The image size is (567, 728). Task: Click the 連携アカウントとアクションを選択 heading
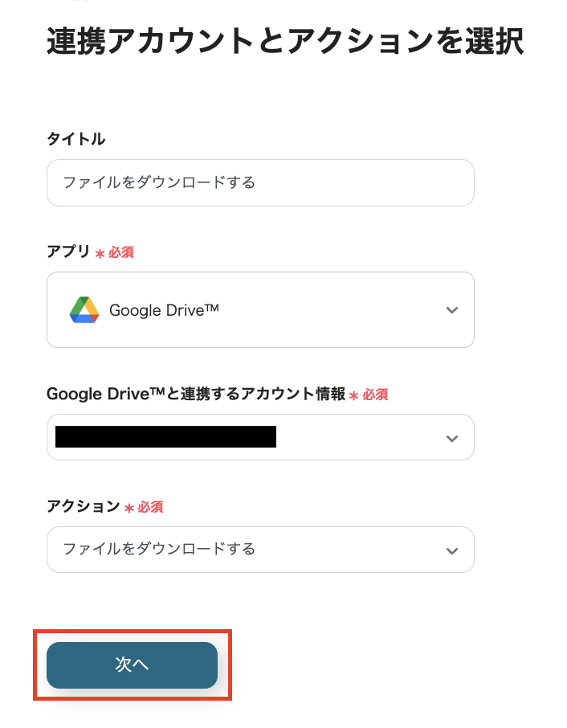[x=285, y=42]
